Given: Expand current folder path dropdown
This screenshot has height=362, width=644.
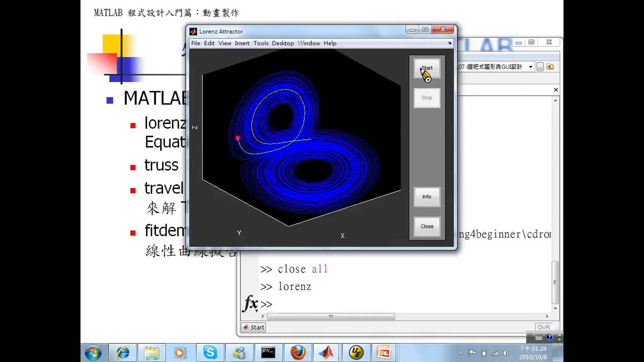Looking at the screenshot, I should [x=531, y=67].
